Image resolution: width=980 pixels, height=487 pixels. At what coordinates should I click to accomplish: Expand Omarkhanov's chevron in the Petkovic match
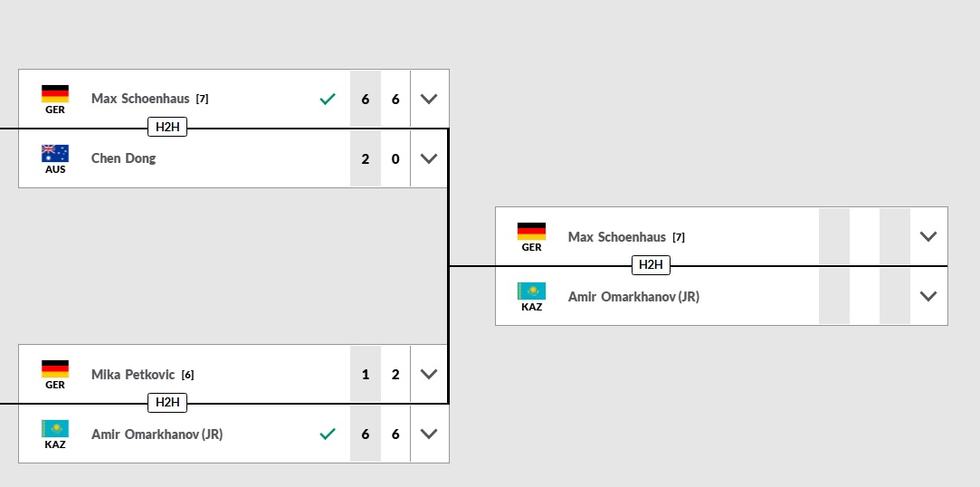click(x=429, y=434)
